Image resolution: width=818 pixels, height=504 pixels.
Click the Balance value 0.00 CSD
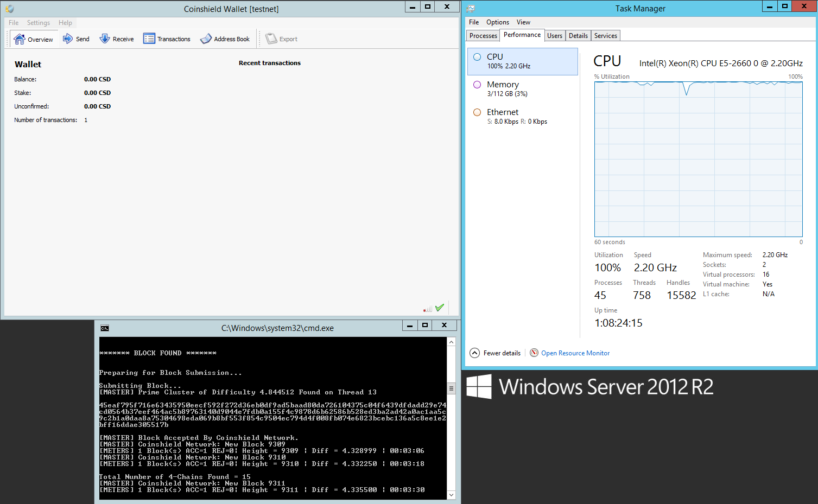[x=97, y=79]
